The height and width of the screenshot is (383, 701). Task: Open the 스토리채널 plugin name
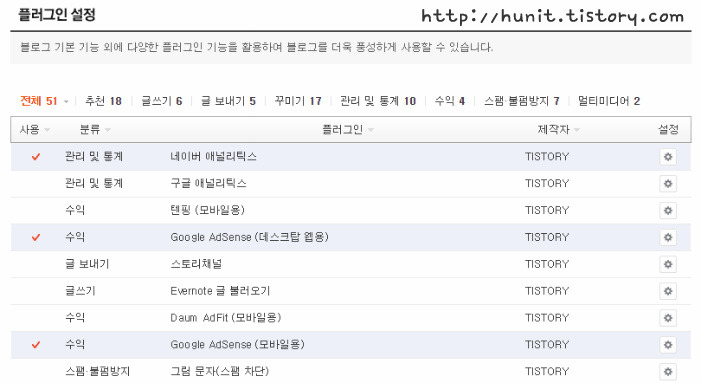[196, 264]
